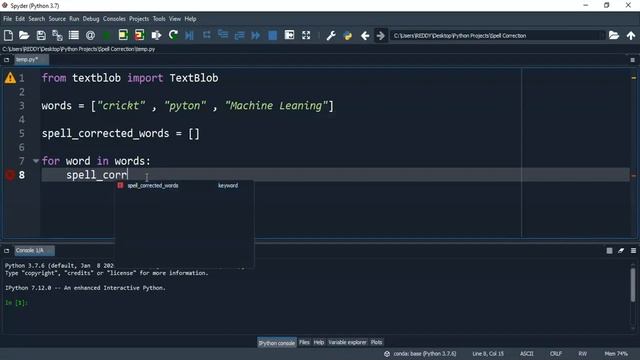Choose spell_corrected_words autocomplete suggestion
This screenshot has width=640, height=360.
pos(184,186)
